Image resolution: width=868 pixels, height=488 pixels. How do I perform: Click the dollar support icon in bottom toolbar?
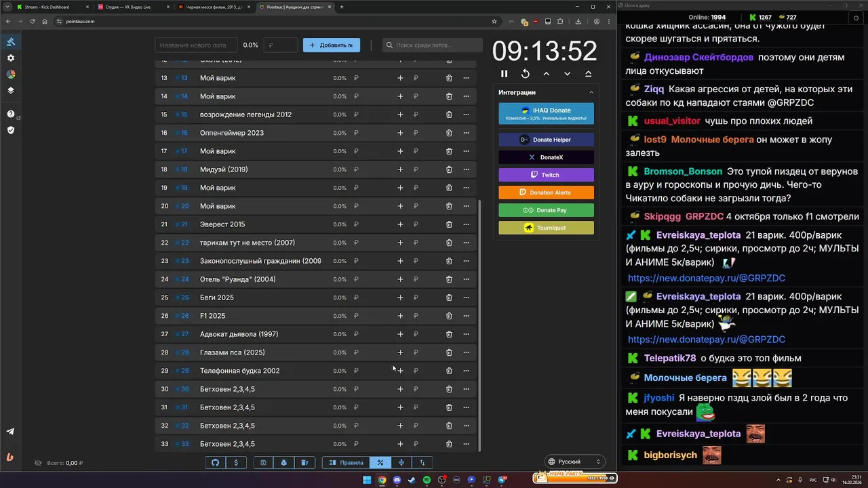coord(236,462)
